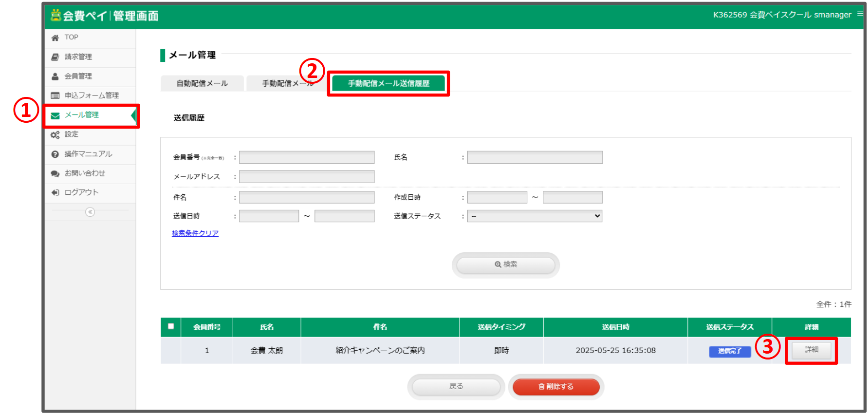The image size is (868, 416).
Task: Select the 手動配信メール送信履歴 tab
Action: 388,83
